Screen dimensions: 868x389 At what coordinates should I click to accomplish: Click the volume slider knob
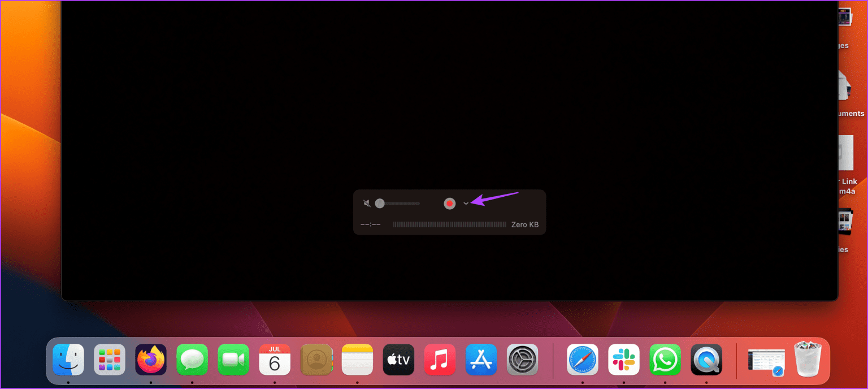380,204
